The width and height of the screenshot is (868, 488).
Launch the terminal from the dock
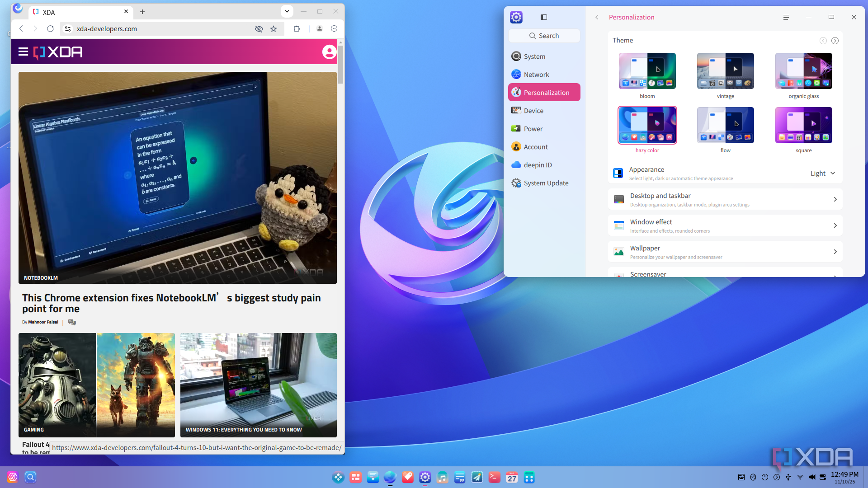click(x=495, y=477)
